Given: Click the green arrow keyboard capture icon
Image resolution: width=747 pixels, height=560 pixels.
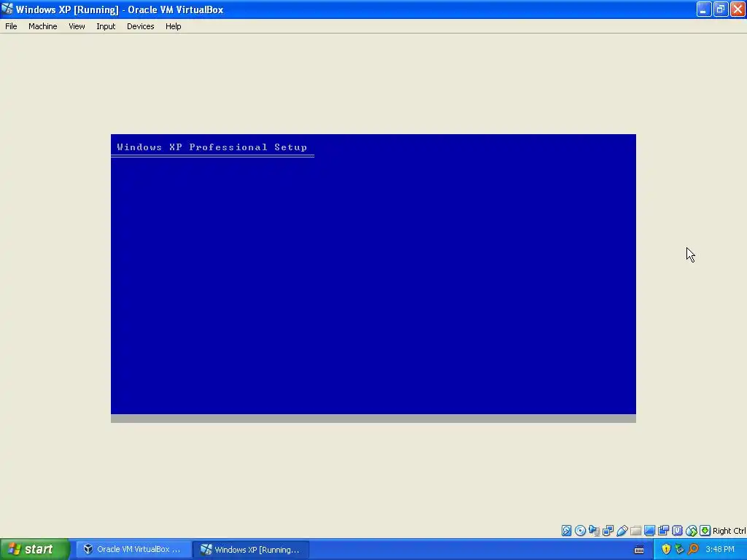Looking at the screenshot, I should click(x=705, y=531).
